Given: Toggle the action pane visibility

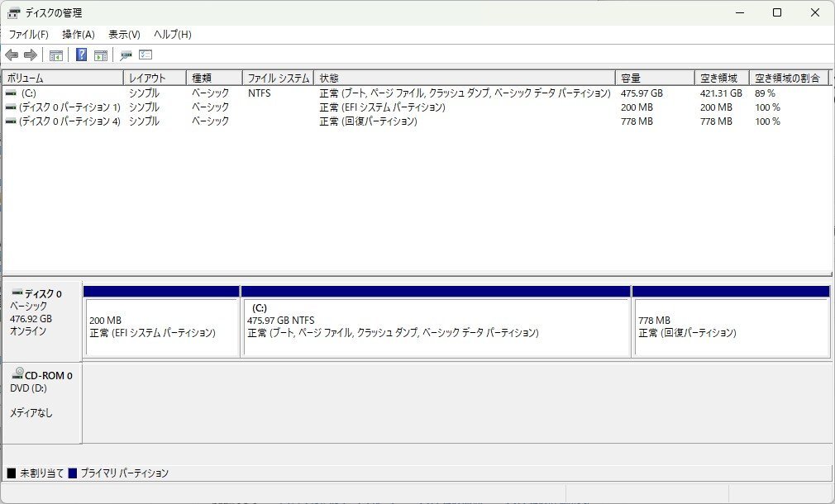Looking at the screenshot, I should click(x=101, y=55).
